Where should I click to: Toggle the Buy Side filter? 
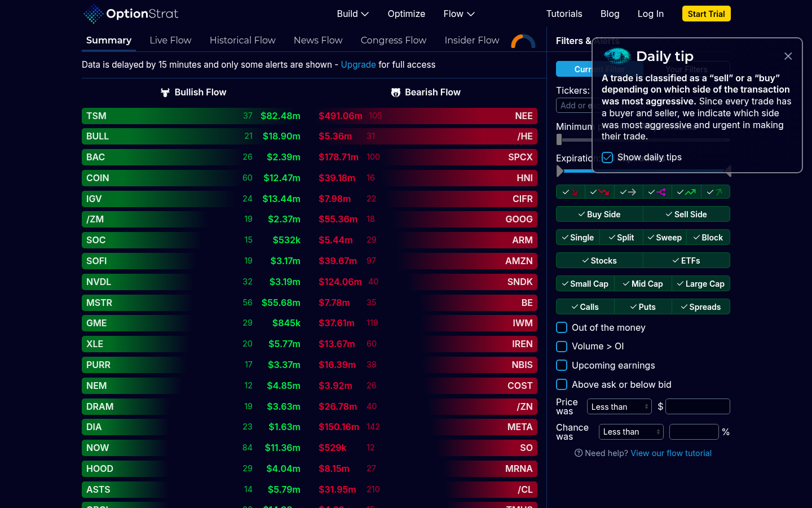click(x=599, y=214)
